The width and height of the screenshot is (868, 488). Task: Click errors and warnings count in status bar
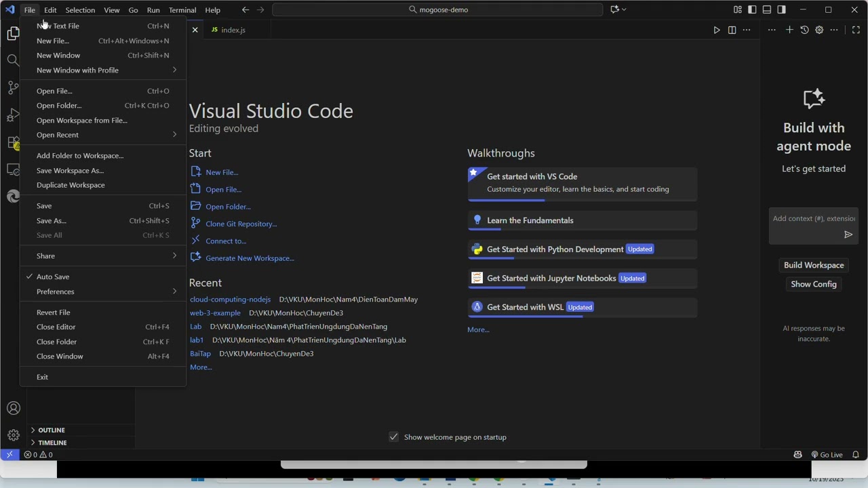[x=38, y=455]
